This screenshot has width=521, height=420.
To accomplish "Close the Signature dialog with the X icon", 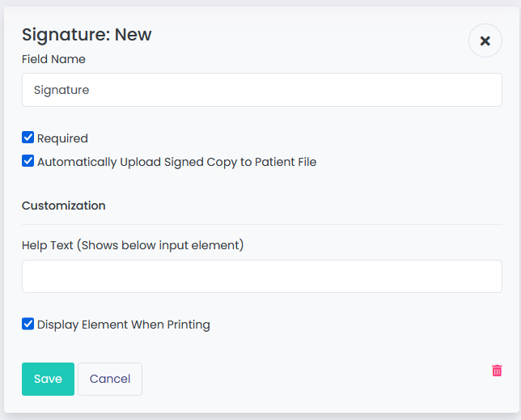I will 485,40.
